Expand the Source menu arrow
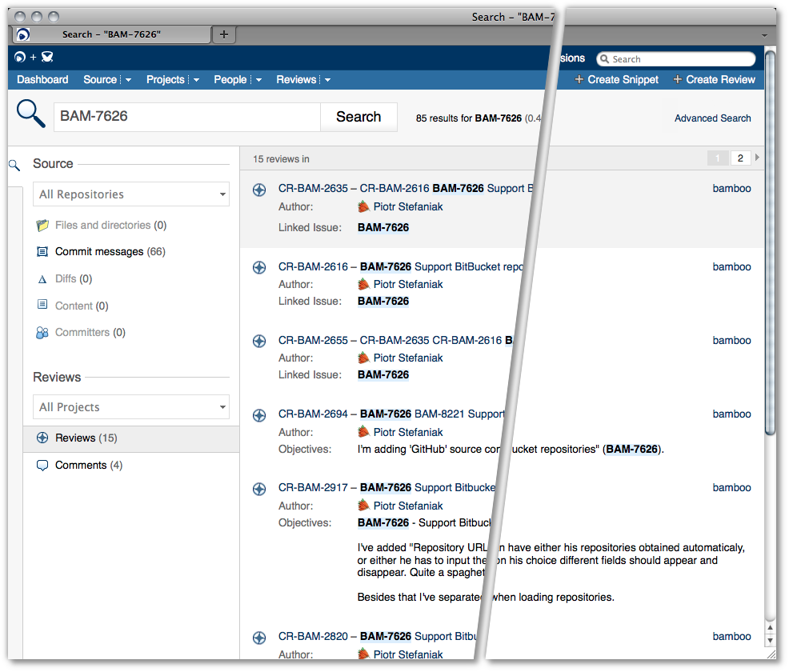The height and width of the screenshot is (672, 789). pos(128,80)
